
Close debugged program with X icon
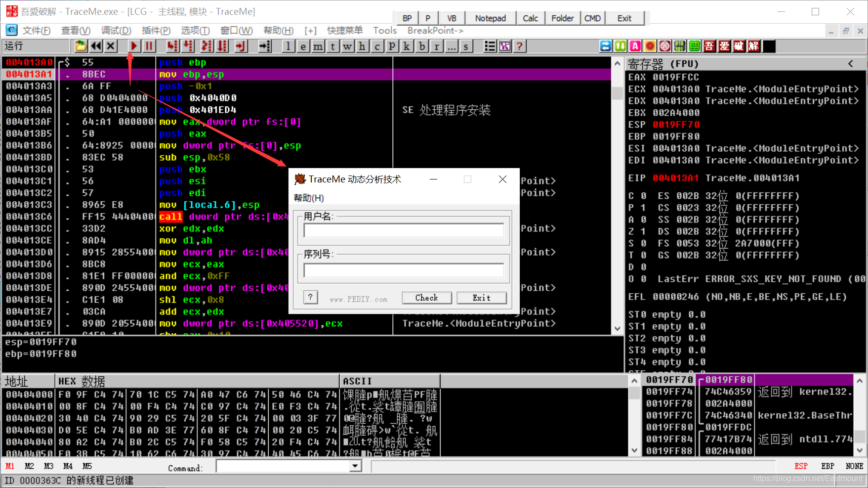coord(111,46)
